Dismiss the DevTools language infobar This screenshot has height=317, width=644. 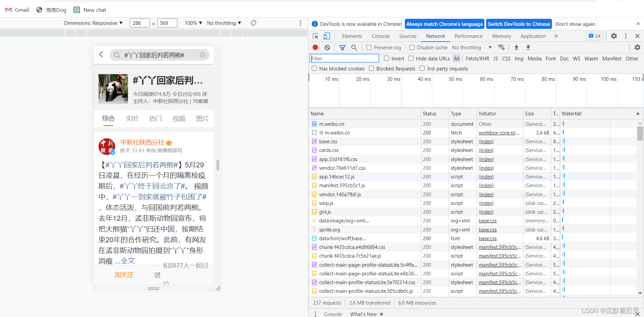tap(638, 24)
